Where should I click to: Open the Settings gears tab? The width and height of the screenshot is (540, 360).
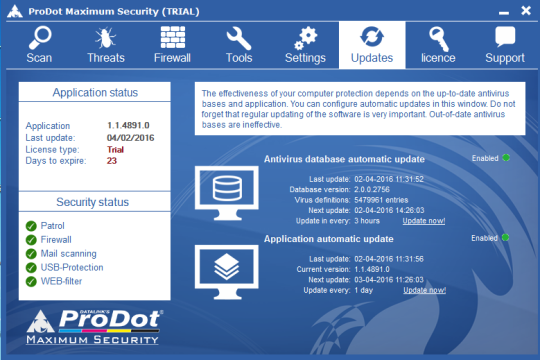pyautogui.click(x=305, y=45)
